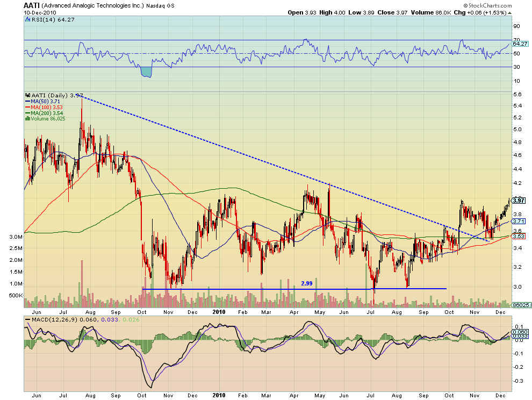
Task: Click the 0.026 histogram value in MACD legend
Action: (x=131, y=319)
